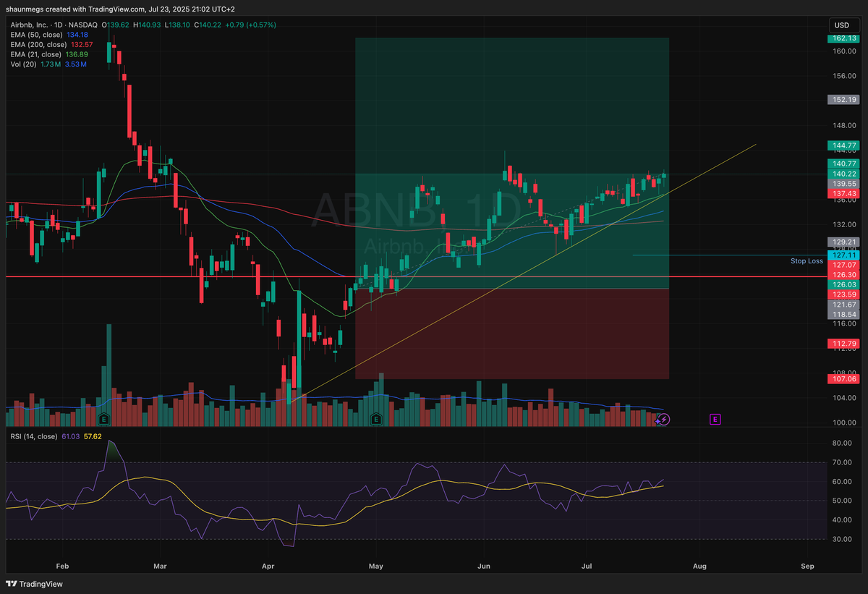Viewport: 868px width, 594px height.
Task: Click the green earnings E marker in February
Action: [x=104, y=419]
